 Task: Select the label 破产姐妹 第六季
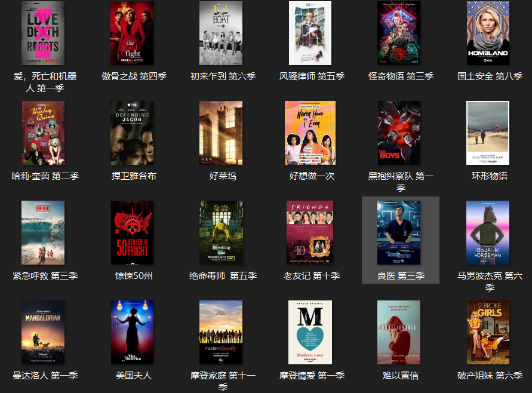click(490, 376)
